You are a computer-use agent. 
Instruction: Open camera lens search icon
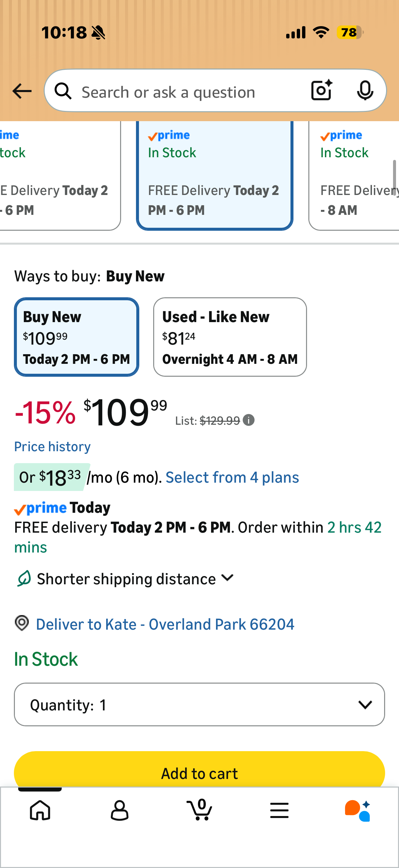coord(322,91)
